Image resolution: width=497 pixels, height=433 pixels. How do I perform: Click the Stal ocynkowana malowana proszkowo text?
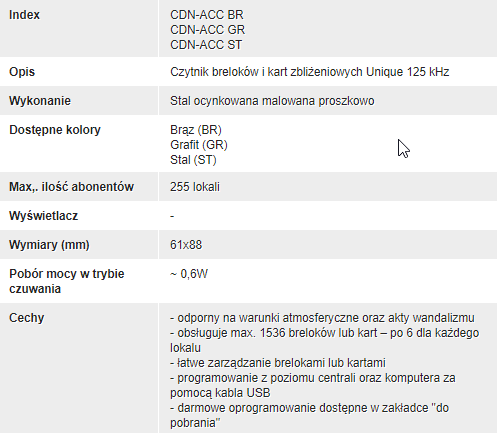pos(272,101)
